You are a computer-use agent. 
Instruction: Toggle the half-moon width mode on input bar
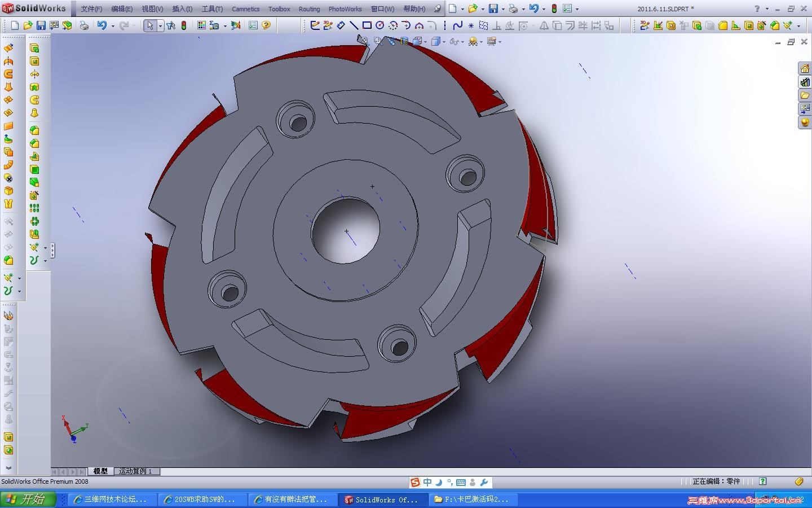pos(439,482)
